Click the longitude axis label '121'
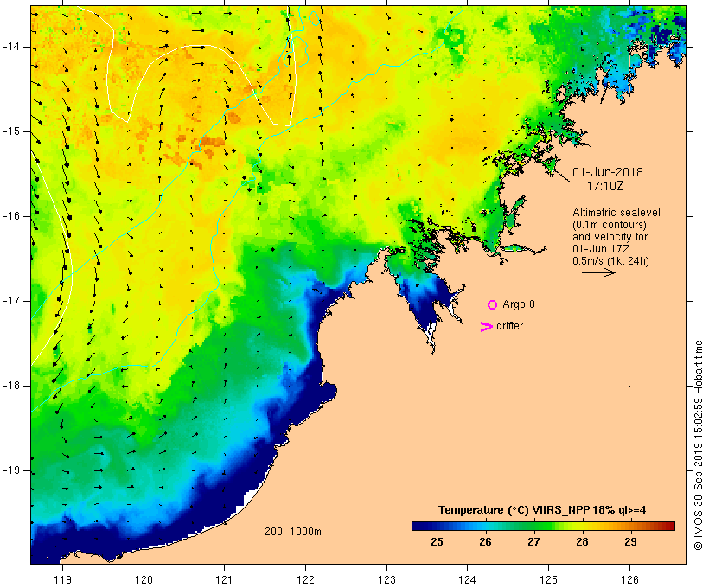Image resolution: width=709 pixels, height=588 pixels. [224, 579]
